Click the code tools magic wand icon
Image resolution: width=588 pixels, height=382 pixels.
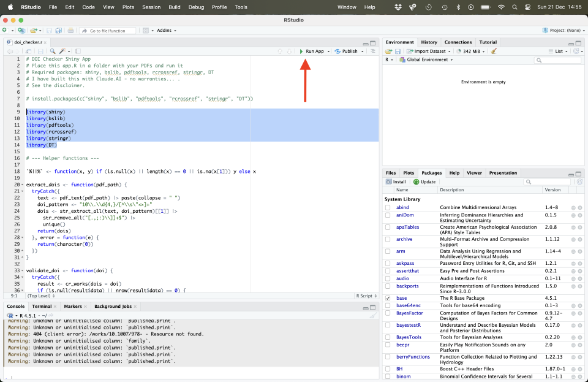[61, 52]
